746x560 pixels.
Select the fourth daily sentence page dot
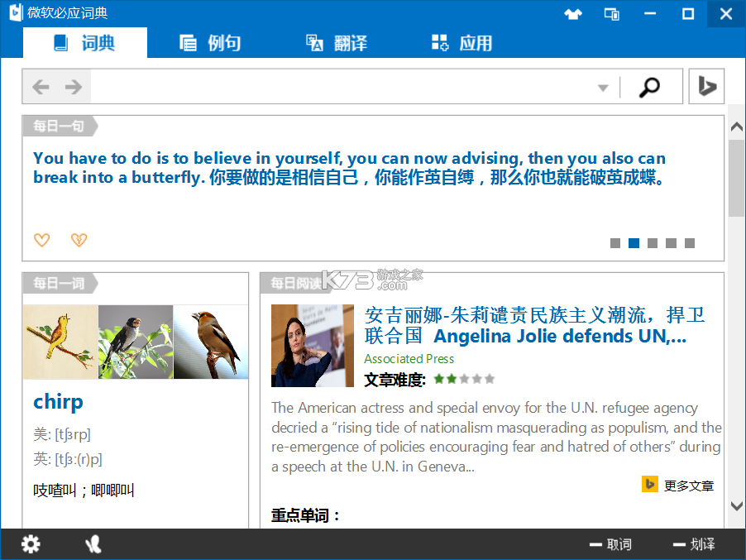coord(671,243)
